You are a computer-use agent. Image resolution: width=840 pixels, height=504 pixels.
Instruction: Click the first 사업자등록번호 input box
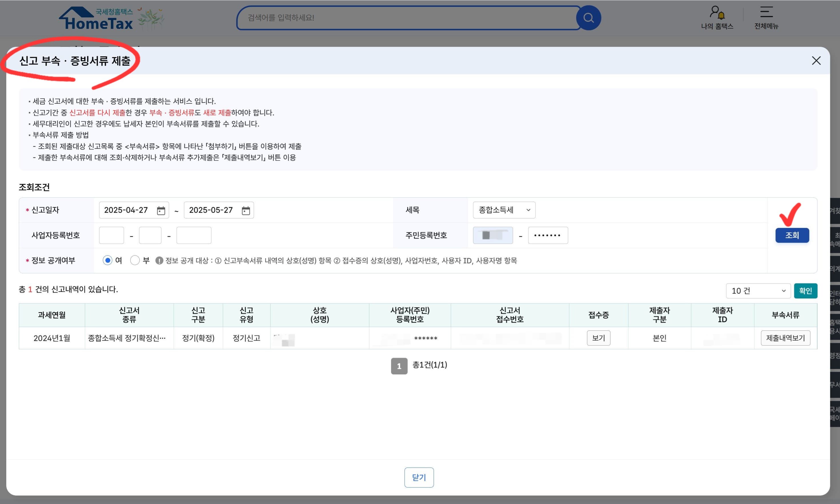tap(111, 235)
